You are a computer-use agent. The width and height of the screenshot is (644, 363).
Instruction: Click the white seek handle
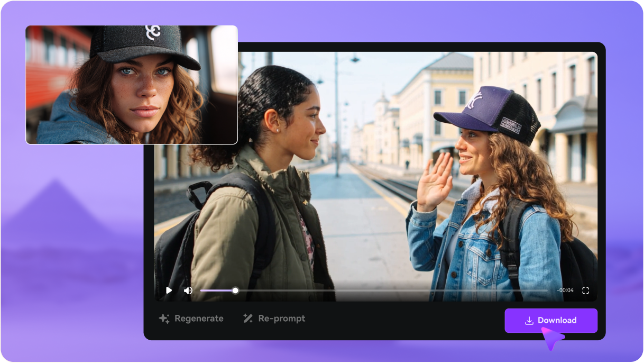pos(234,290)
